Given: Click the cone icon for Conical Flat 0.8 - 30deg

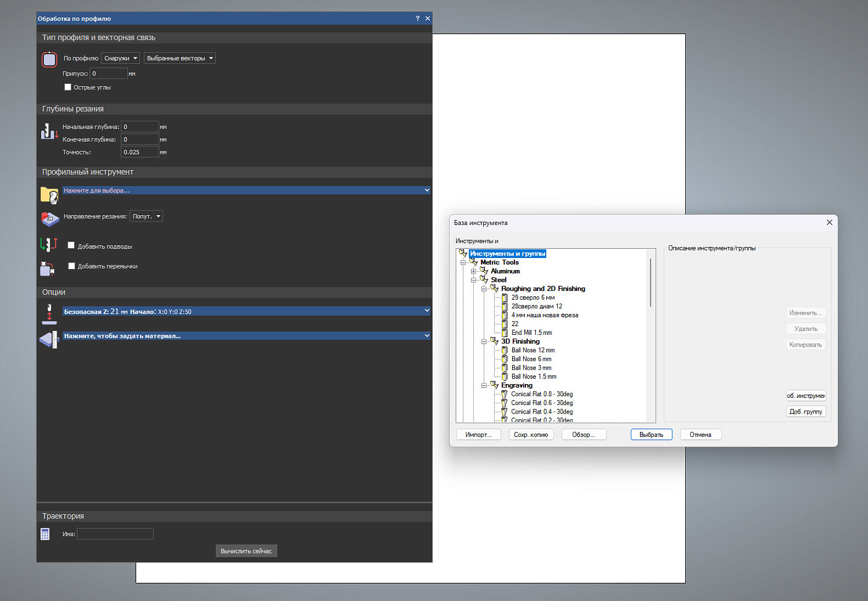Looking at the screenshot, I should [x=505, y=394].
